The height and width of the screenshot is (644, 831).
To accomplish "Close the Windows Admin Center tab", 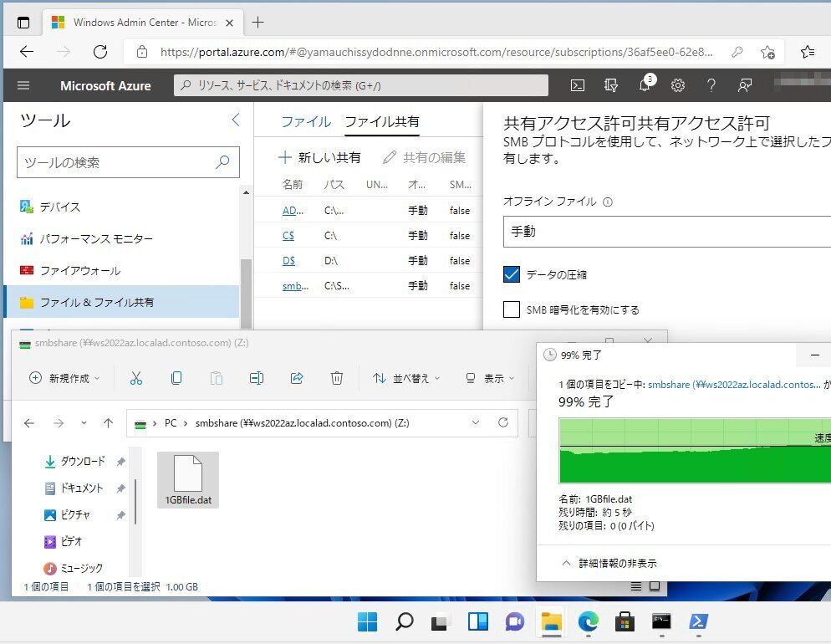I will point(229,23).
